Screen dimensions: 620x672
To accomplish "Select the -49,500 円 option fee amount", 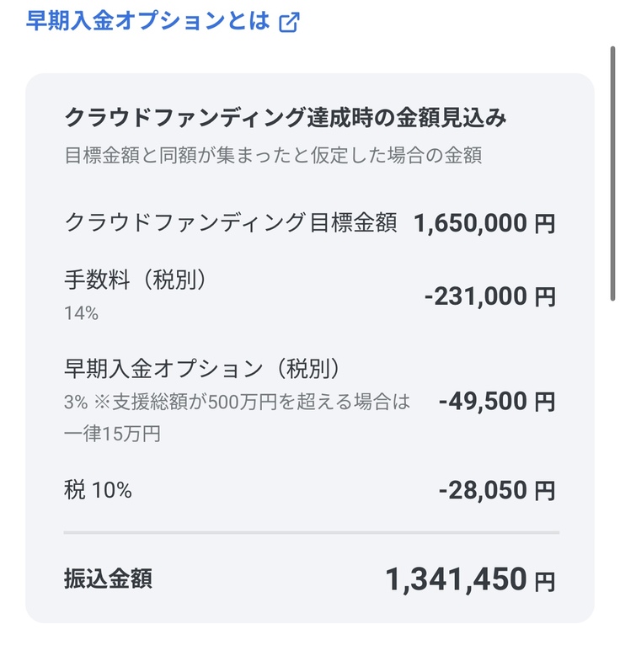I will 497,402.
